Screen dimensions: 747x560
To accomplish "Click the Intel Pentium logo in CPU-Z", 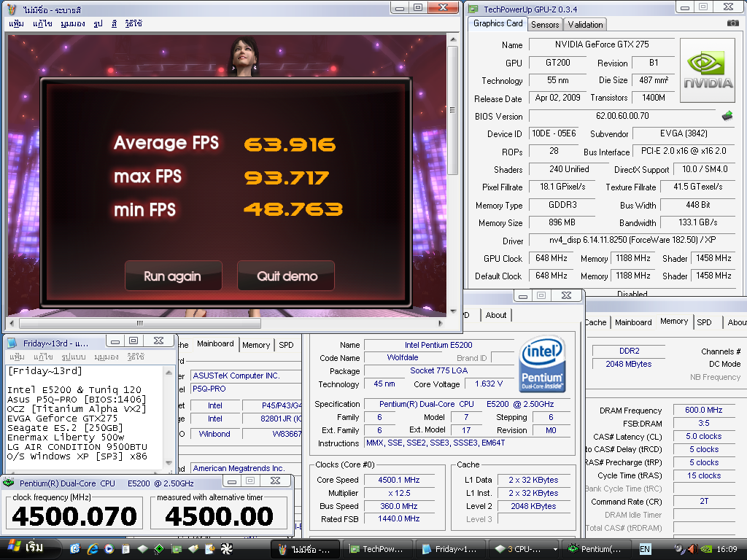I will pos(542,365).
